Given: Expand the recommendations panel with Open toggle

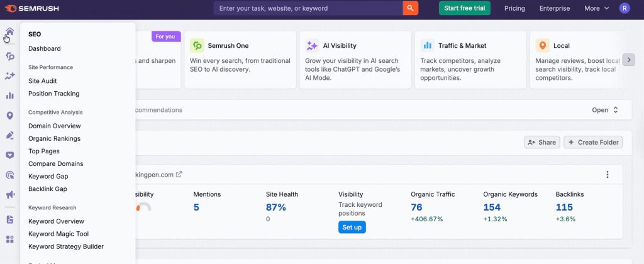Looking at the screenshot, I should click(605, 110).
